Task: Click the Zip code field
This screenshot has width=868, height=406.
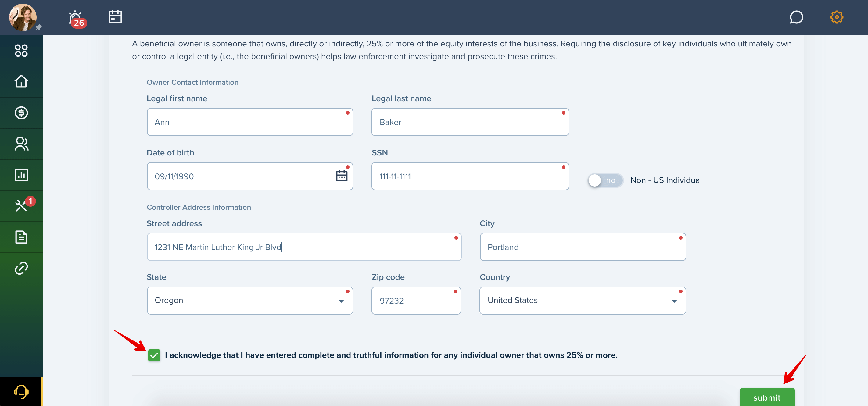Action: pyautogui.click(x=416, y=300)
